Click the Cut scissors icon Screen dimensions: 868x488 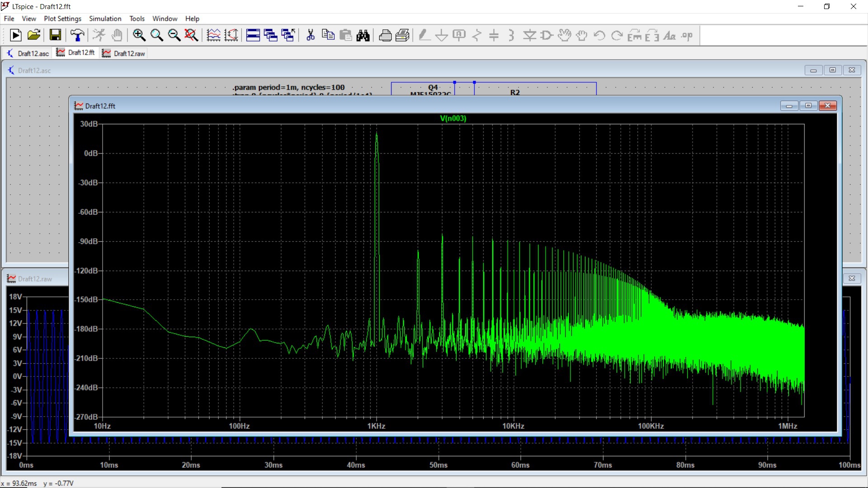(x=311, y=35)
